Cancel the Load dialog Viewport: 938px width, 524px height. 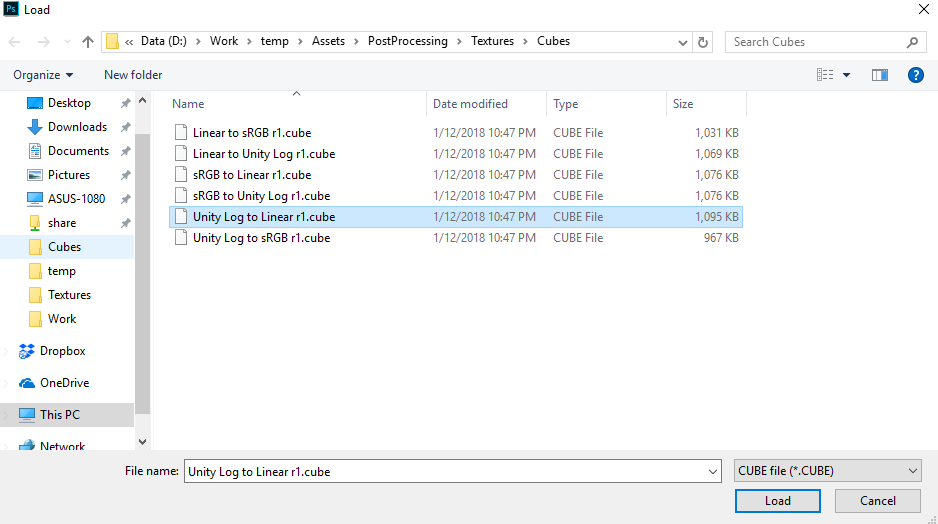[877, 501]
